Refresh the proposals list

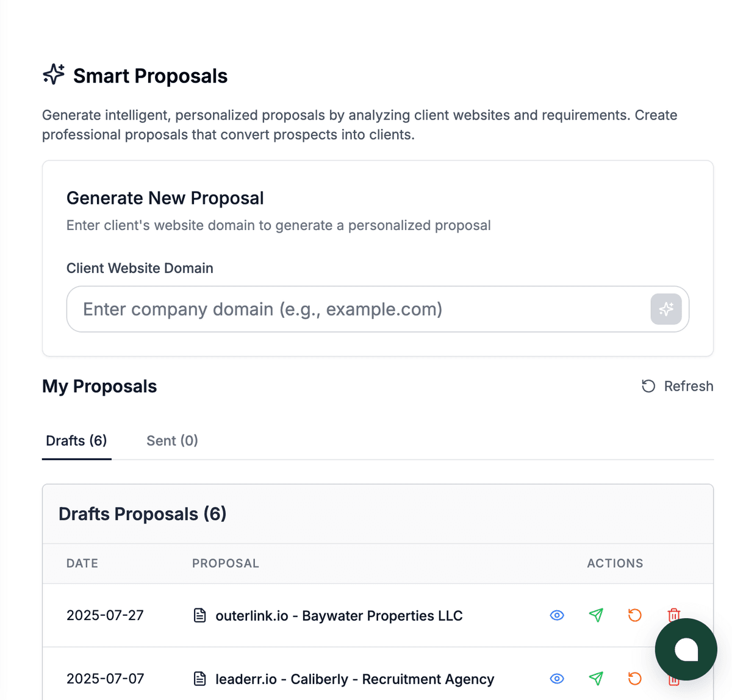coord(677,386)
